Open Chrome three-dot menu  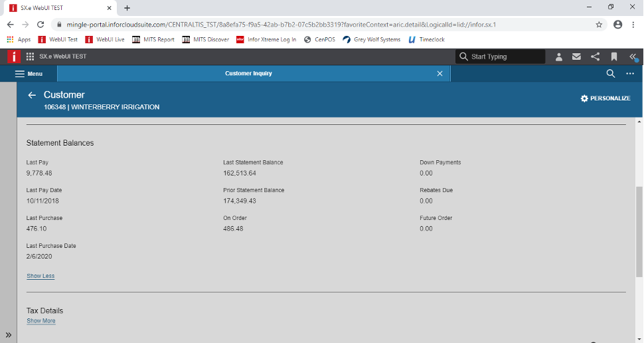[633, 25]
